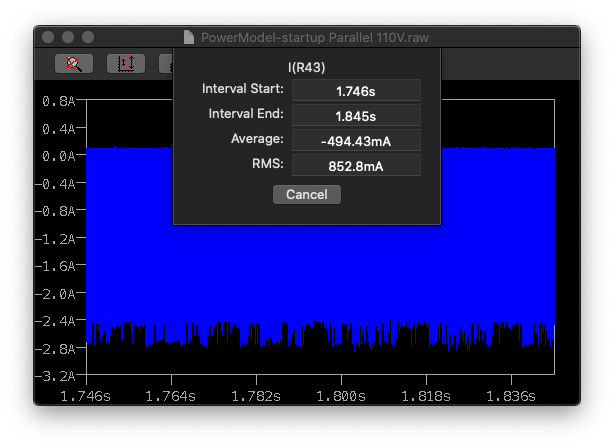The height and width of the screenshot is (447, 614).
Task: Click the zoom-to-fit magnifier toolbar icon
Action: click(x=74, y=63)
